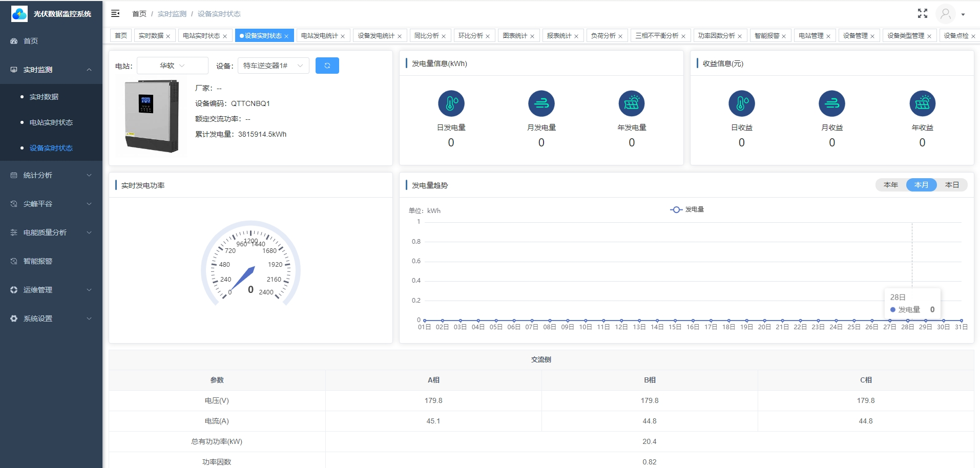Collapse the sidebar with the hamburger icon
Image resolution: width=980 pixels, height=468 pixels.
[115, 13]
